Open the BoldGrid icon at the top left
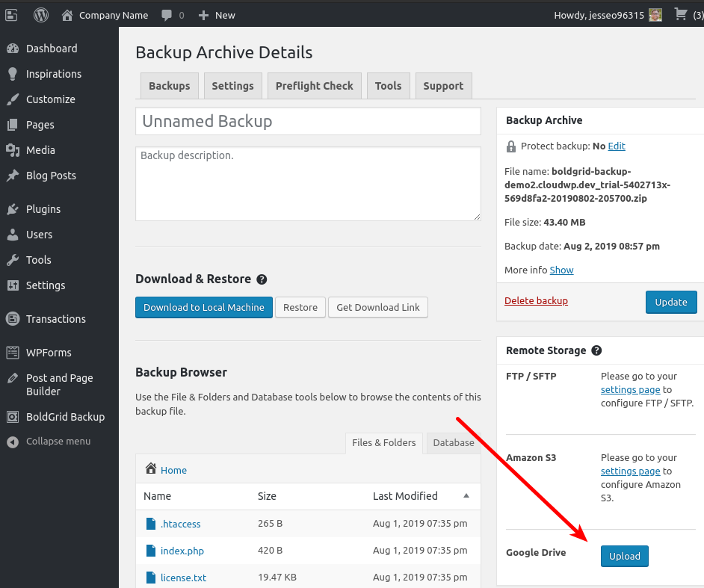The image size is (704, 588). point(10,14)
